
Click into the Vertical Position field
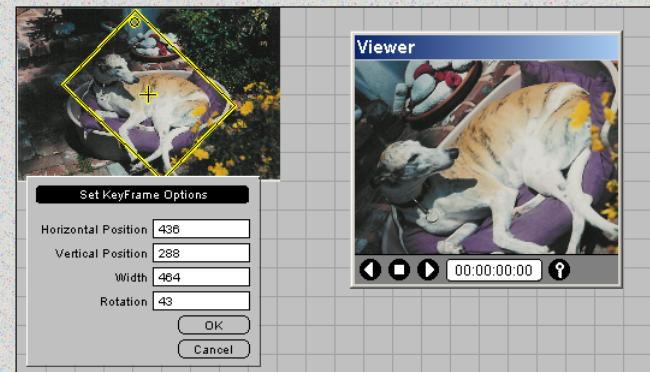[x=201, y=253]
